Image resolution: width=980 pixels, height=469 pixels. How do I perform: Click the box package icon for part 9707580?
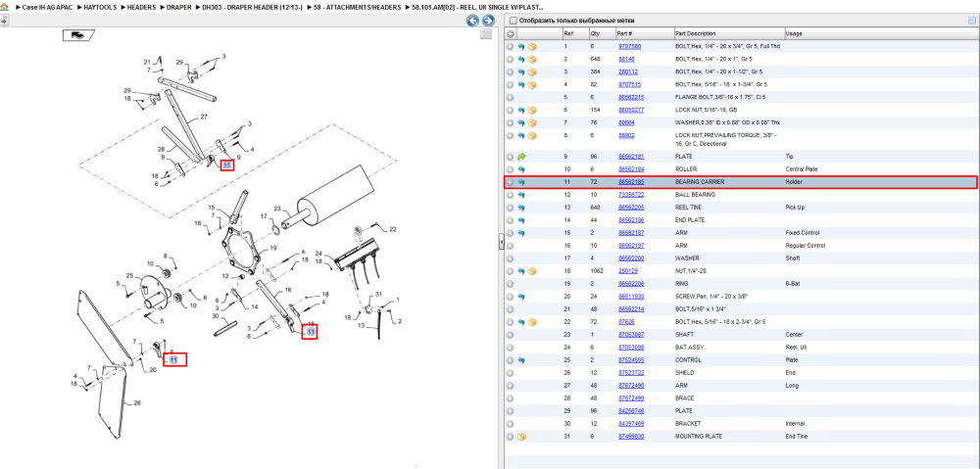532,47
